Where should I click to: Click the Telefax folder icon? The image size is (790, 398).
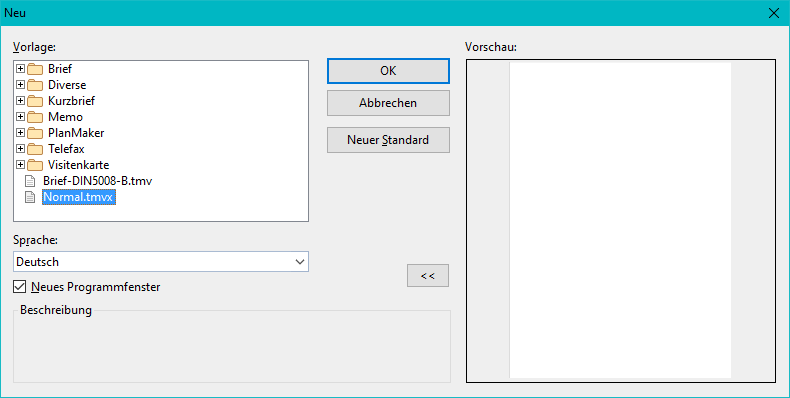35,149
